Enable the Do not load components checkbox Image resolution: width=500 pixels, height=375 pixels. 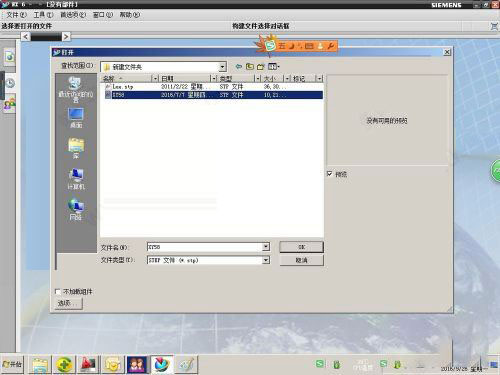click(58, 292)
